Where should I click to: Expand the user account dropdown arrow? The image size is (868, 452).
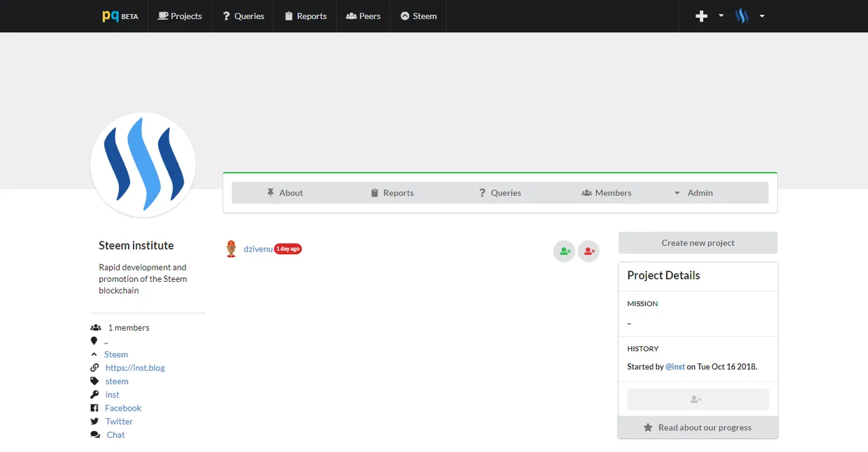coord(762,16)
